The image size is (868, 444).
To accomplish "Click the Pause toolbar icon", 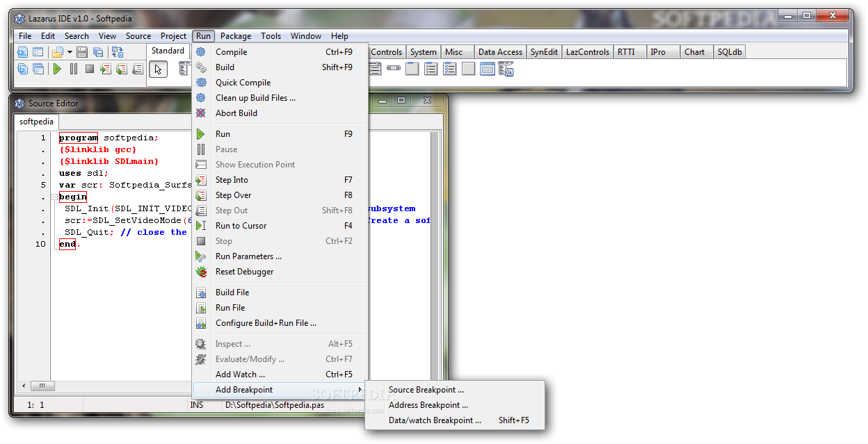I will (74, 69).
